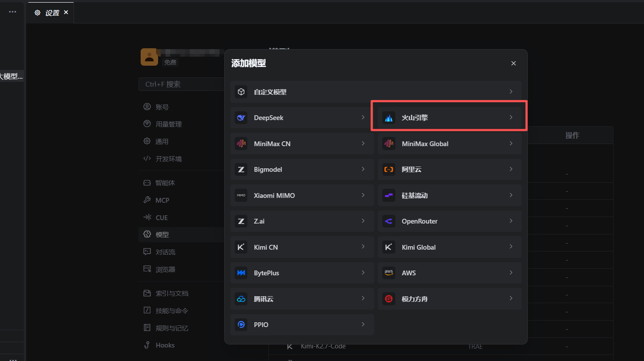This screenshot has width=644, height=361.
Task: Expand the 自定义模型 row chevron
Action: click(511, 92)
